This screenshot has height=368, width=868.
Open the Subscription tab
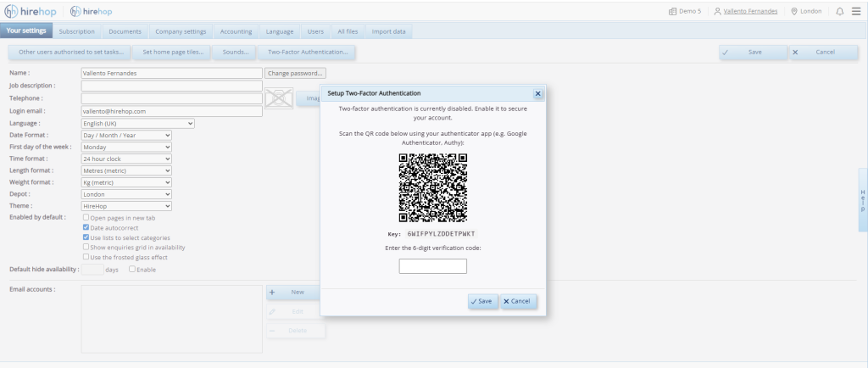point(77,31)
